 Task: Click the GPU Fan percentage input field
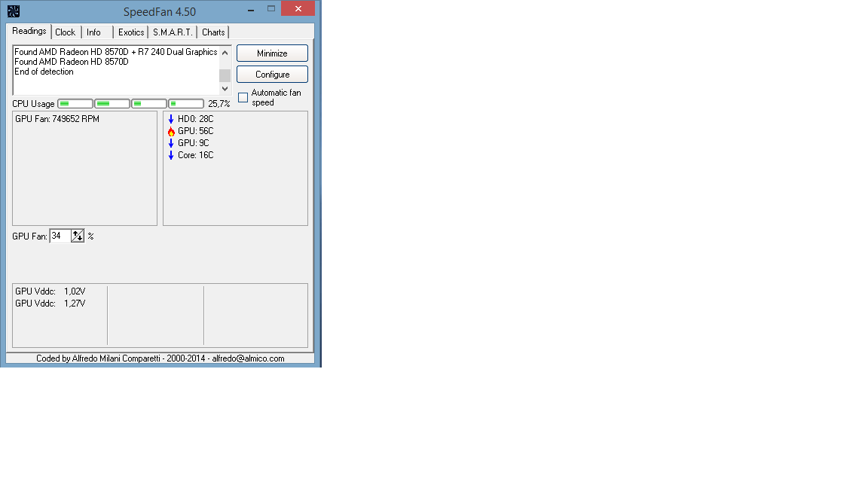[60, 236]
